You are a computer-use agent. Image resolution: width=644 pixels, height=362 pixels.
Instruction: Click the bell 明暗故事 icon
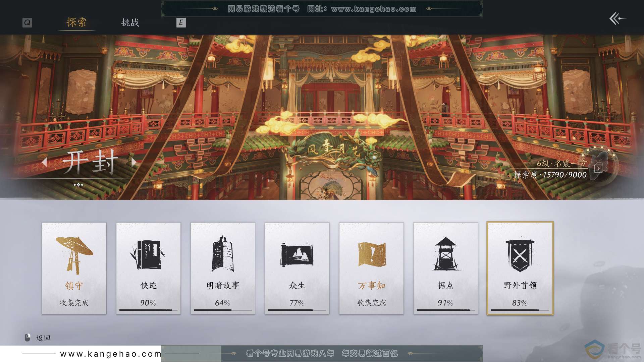tap(222, 254)
